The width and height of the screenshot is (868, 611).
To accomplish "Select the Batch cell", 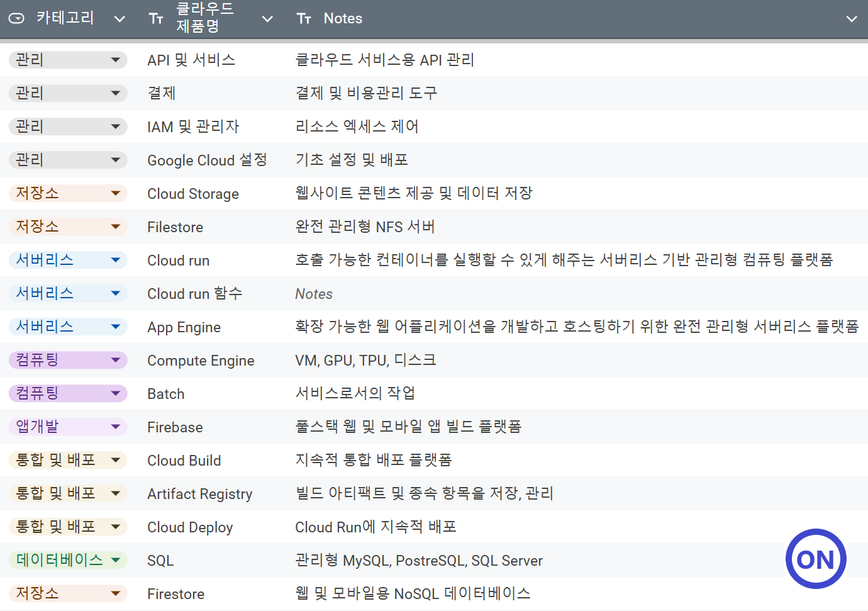I will 166,394.
